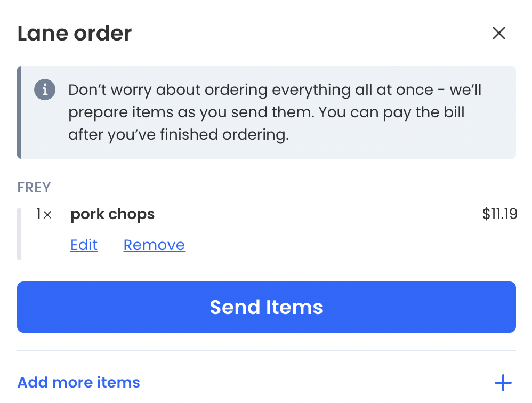Screen dimensions: 532x403
Task: Click the dark accent stripe on the info banner
Action: click(x=19, y=112)
